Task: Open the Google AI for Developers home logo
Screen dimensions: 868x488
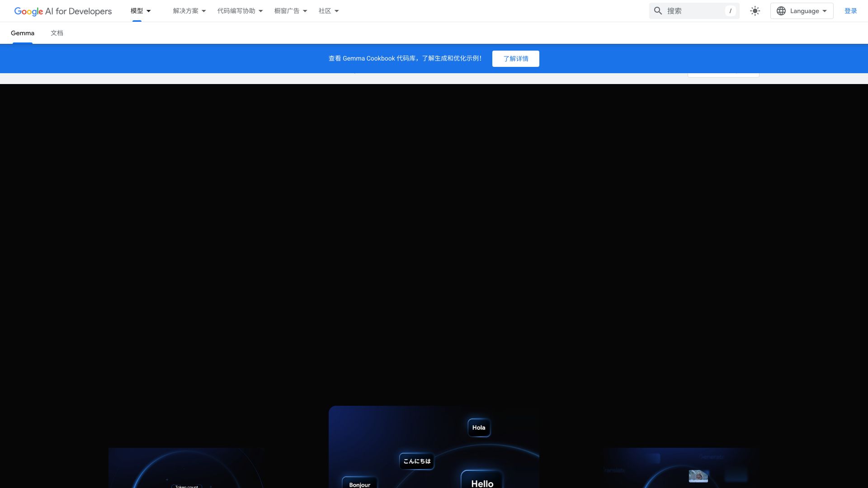Action: click(63, 11)
